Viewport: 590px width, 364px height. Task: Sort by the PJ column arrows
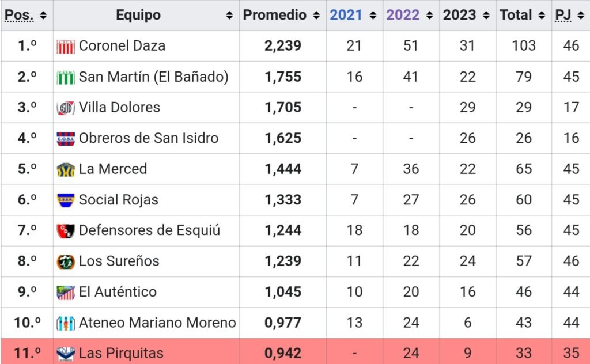click(581, 16)
